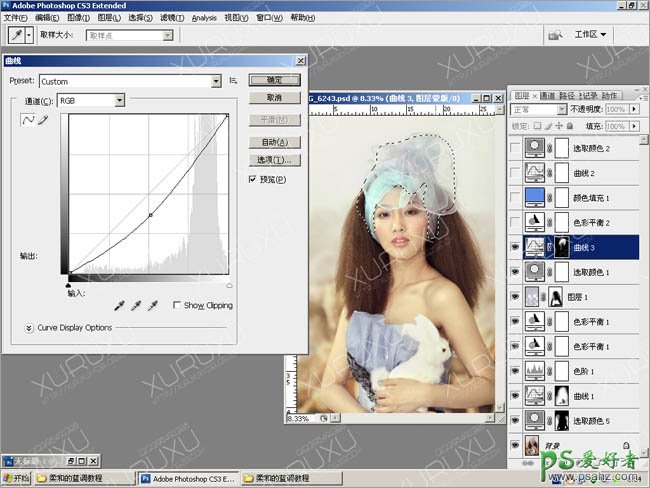Open the preset options icon beside Preset
Image resolution: width=650 pixels, height=488 pixels.
click(232, 81)
